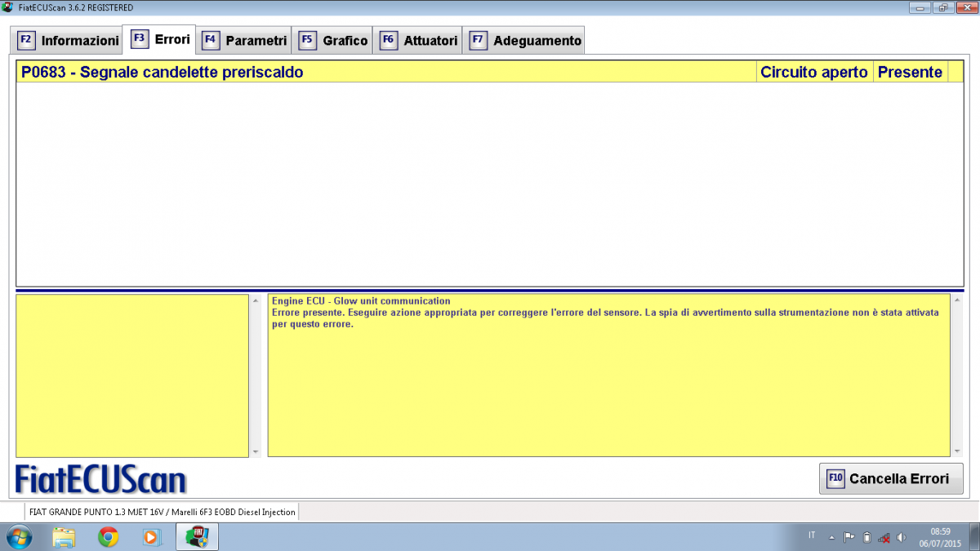Click the description panel's up scroll arrow
The width and height of the screenshot is (980, 551).
957,300
